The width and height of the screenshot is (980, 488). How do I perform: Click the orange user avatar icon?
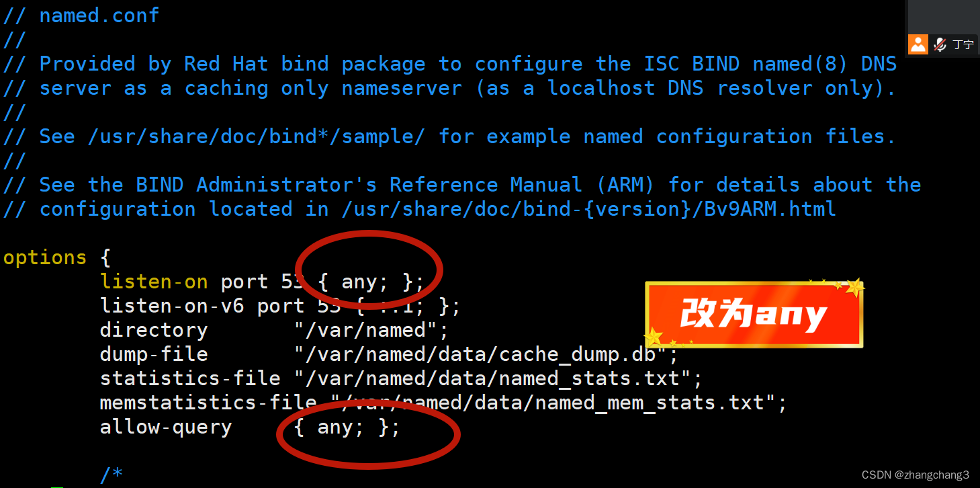coord(918,44)
